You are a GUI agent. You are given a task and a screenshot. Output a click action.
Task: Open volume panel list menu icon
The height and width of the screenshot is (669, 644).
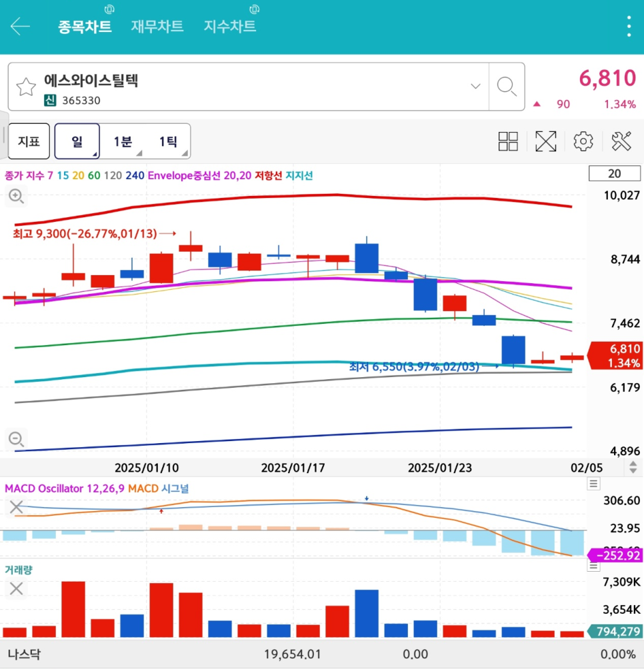point(593,566)
